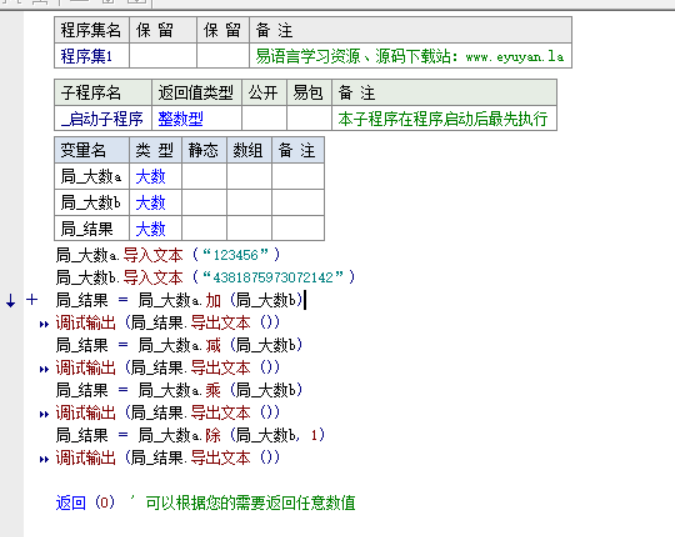The height and width of the screenshot is (537, 675).
Task: Click the 调试输出 command below the 加 line
Action: coord(86,323)
